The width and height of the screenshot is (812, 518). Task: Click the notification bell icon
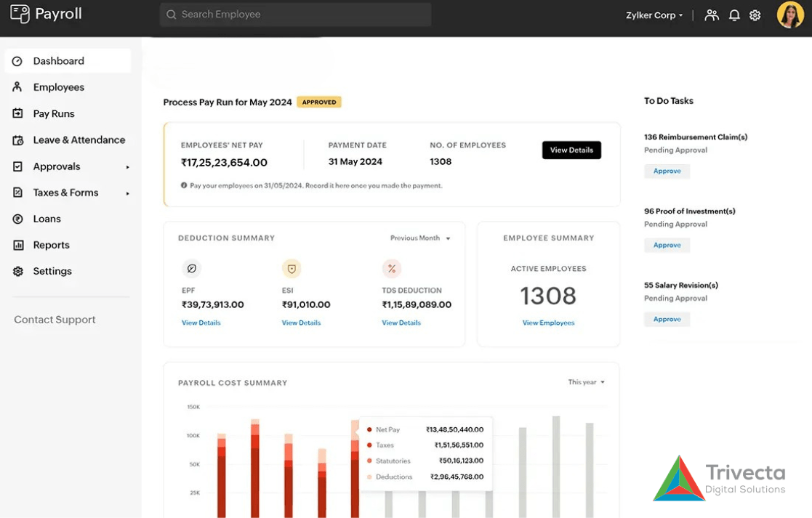coord(734,15)
